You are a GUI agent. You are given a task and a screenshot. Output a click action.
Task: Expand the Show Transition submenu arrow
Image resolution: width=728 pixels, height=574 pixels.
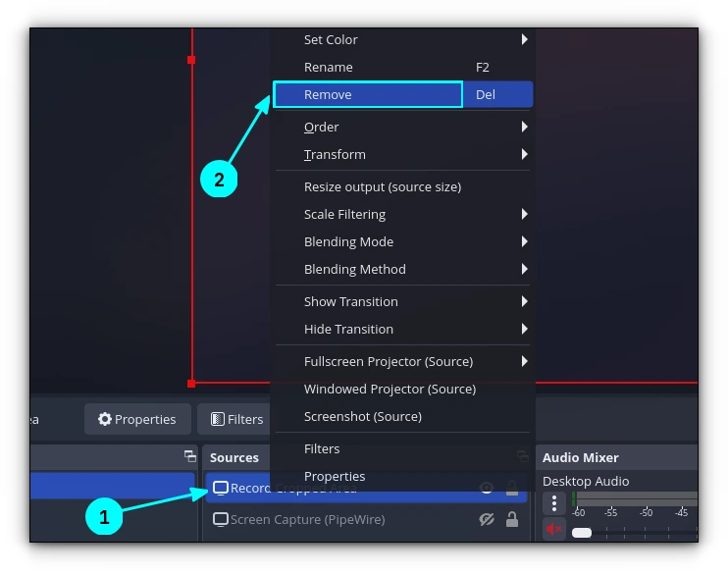pos(524,301)
